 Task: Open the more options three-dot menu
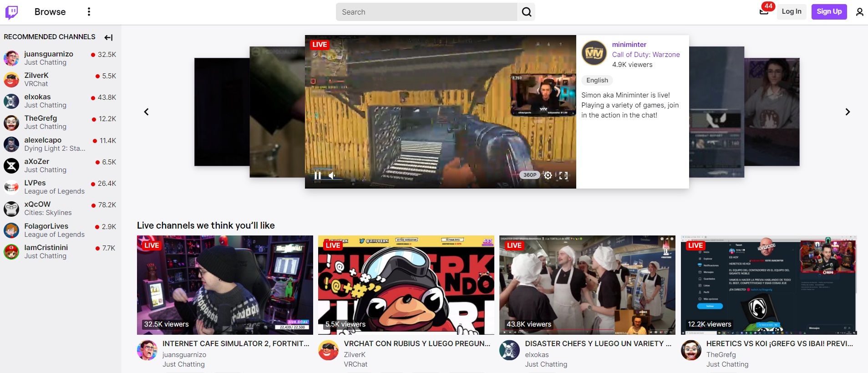[89, 12]
